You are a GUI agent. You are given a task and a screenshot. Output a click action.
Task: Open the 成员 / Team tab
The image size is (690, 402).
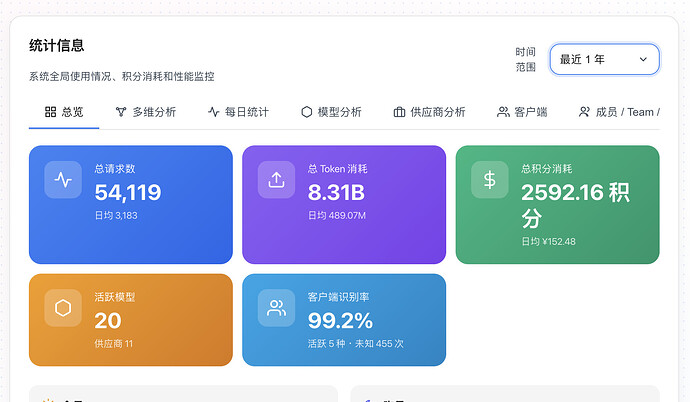coord(619,112)
